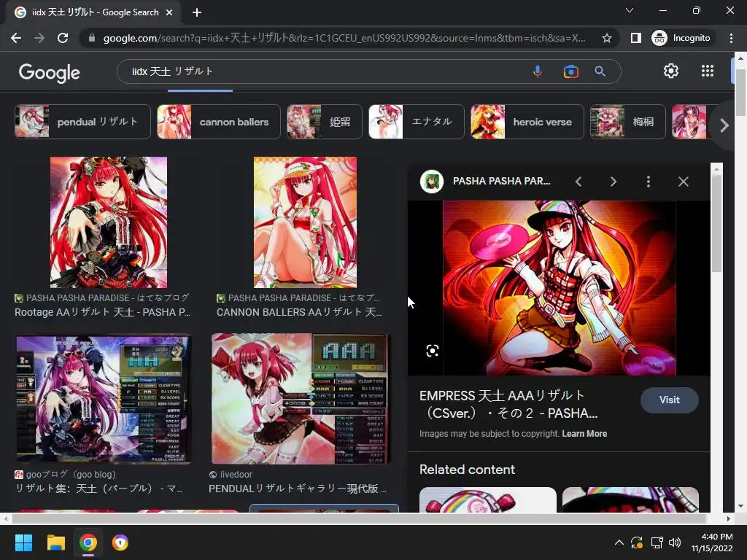This screenshot has height=560, width=747.
Task: Select the エナタル suggestion chip
Action: 417,122
